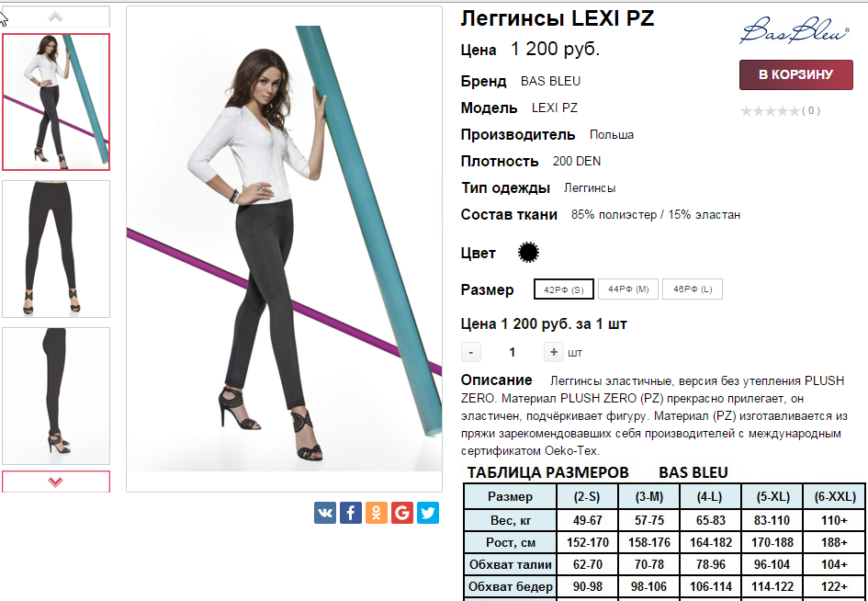Screen dimensions: 868x601
Task: View side-profile leggings thumbnail
Action: (x=56, y=396)
